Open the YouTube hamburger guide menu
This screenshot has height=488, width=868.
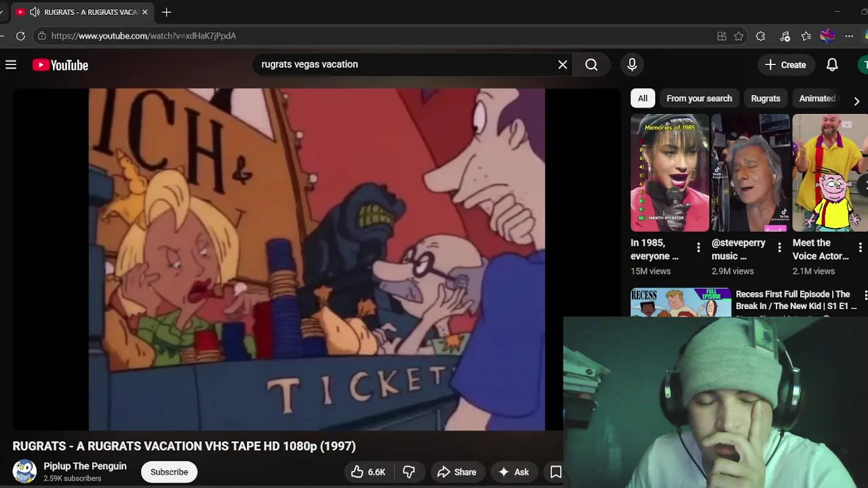click(11, 65)
